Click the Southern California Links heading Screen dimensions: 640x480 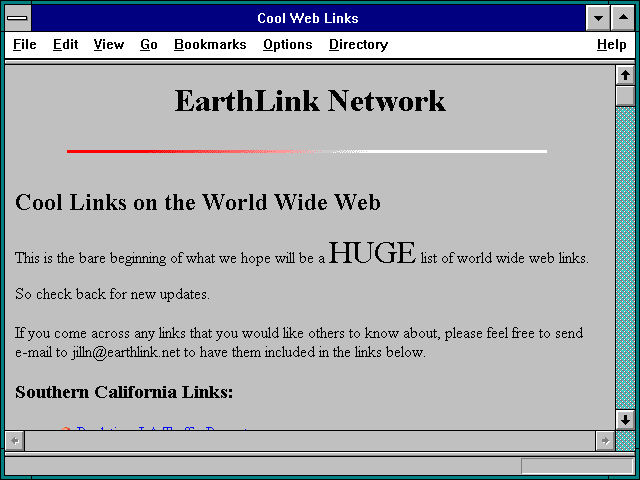click(124, 392)
